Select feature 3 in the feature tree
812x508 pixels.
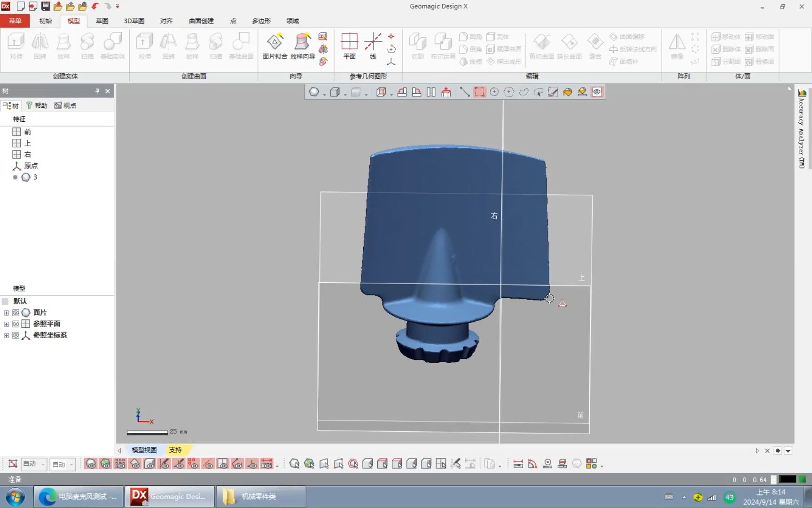[x=33, y=177]
